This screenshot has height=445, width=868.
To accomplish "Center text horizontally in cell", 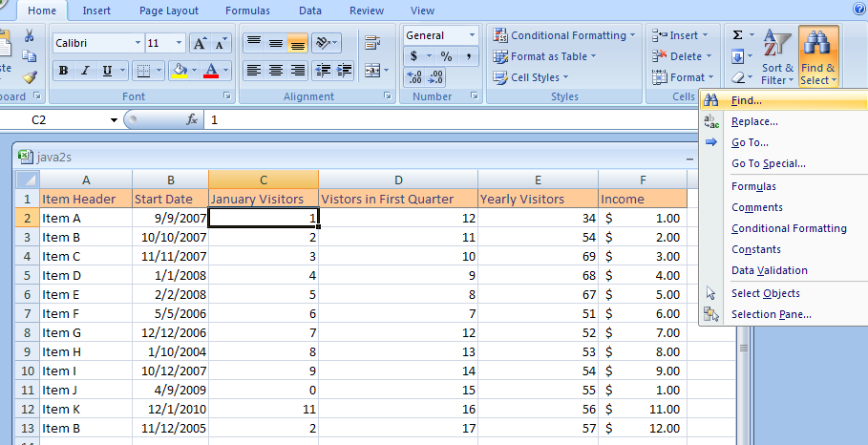I will 276,71.
